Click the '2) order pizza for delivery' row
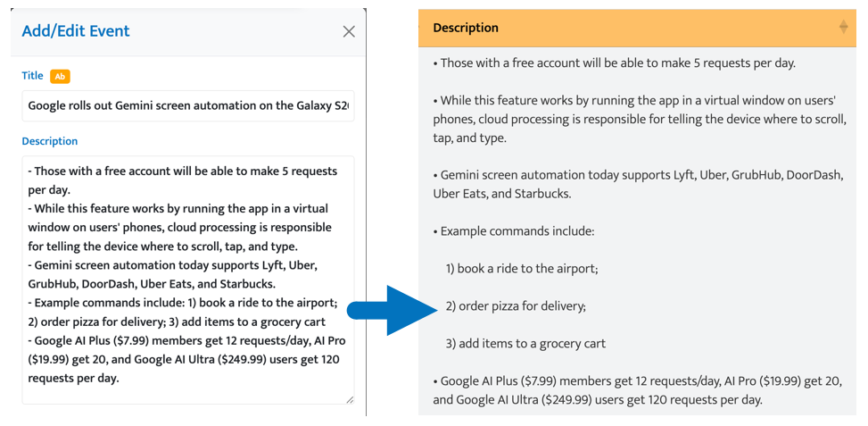 (516, 306)
